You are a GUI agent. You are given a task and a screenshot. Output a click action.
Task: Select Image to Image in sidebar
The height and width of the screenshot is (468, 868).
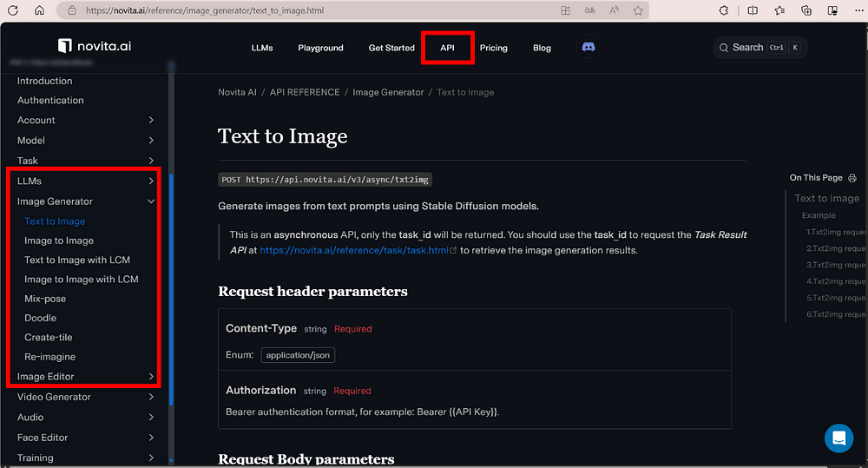tap(59, 241)
